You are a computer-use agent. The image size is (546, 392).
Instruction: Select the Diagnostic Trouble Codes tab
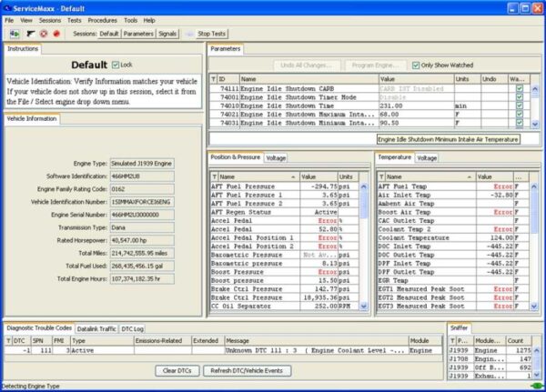pos(39,328)
